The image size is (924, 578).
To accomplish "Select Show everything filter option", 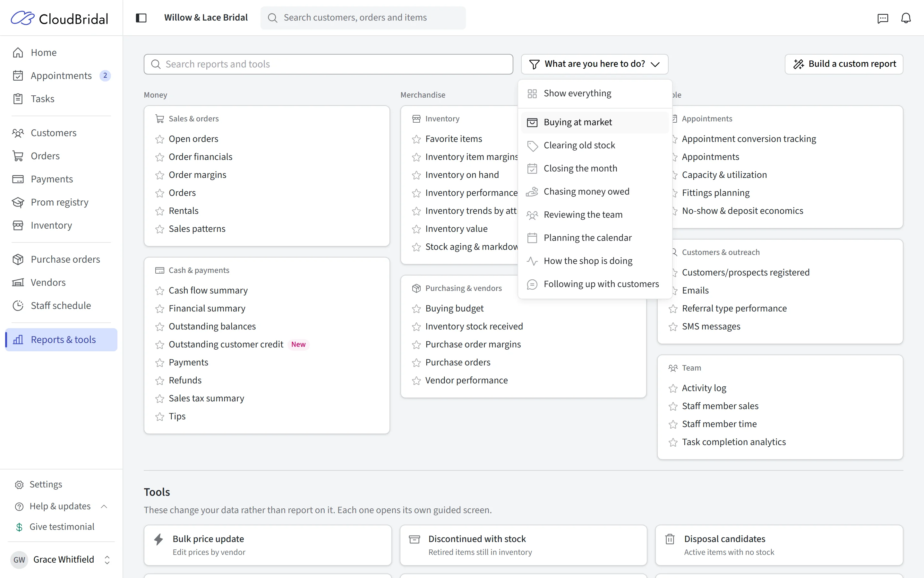I will 595,93.
